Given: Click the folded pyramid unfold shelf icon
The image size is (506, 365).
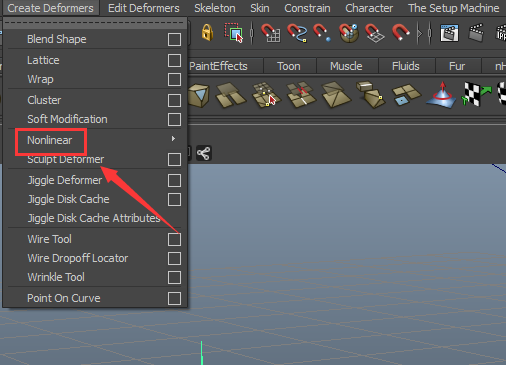Looking at the screenshot, I should point(336,95).
